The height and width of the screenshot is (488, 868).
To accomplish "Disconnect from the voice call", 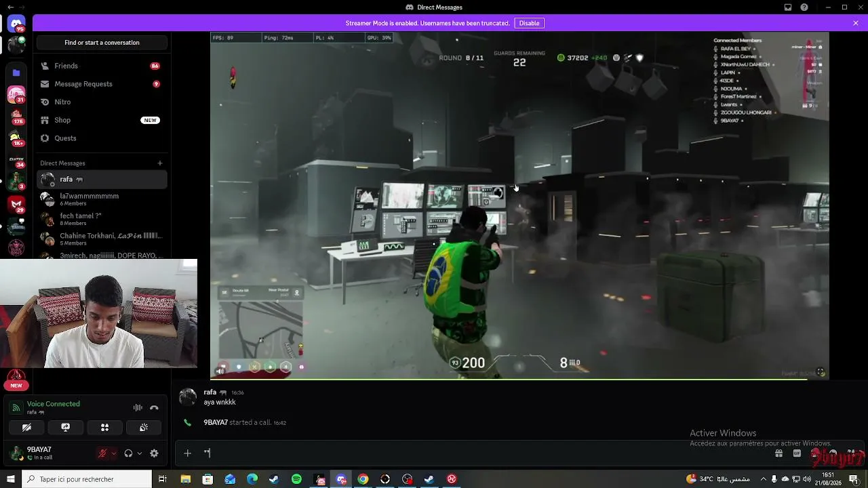I will [154, 407].
